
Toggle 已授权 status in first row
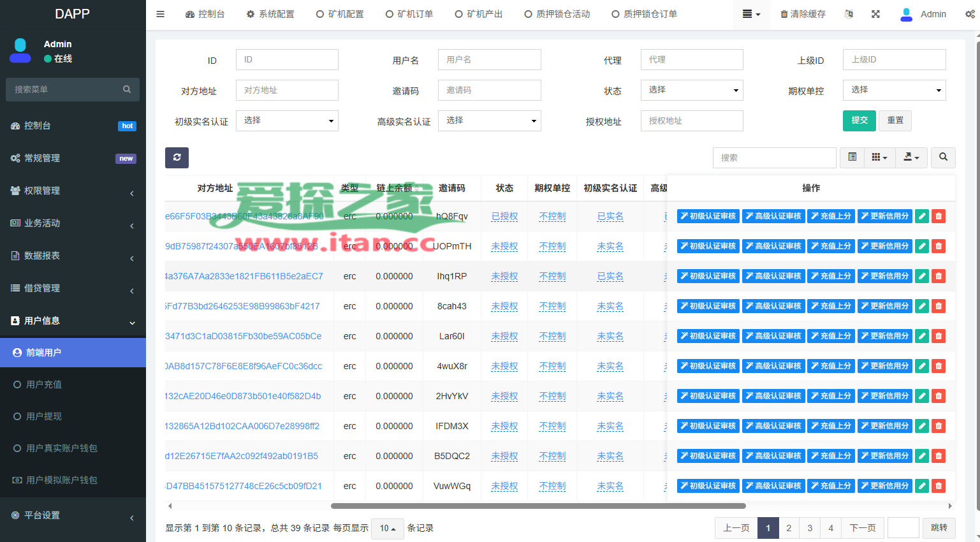[x=504, y=216]
